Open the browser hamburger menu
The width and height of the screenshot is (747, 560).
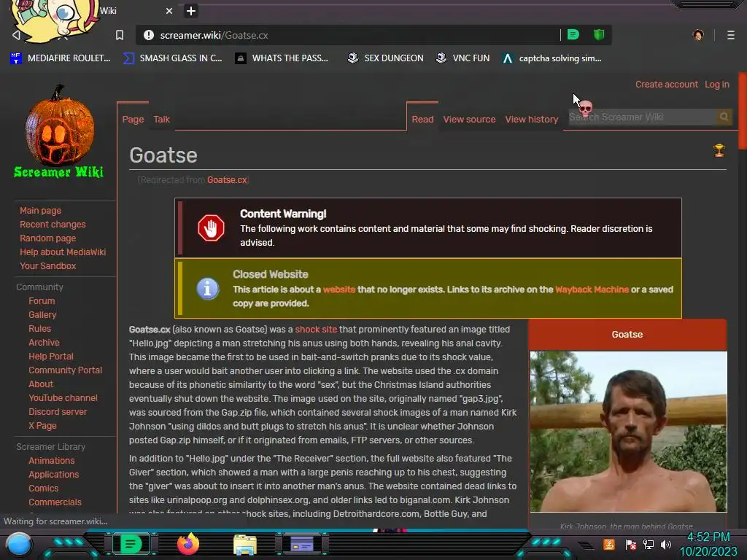coord(731,35)
